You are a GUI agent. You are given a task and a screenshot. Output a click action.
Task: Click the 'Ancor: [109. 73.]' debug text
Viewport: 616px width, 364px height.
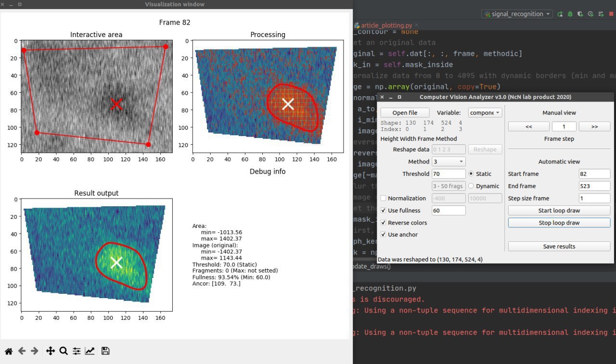click(216, 284)
